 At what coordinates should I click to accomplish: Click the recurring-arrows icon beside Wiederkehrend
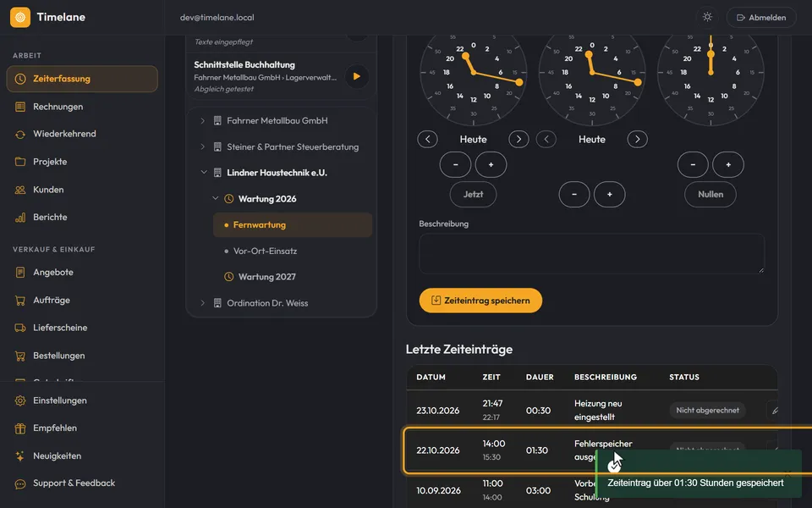click(20, 135)
